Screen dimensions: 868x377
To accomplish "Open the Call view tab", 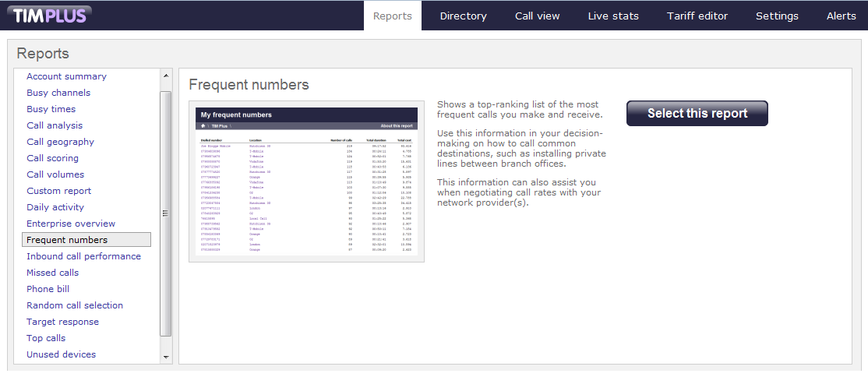I will click(537, 16).
